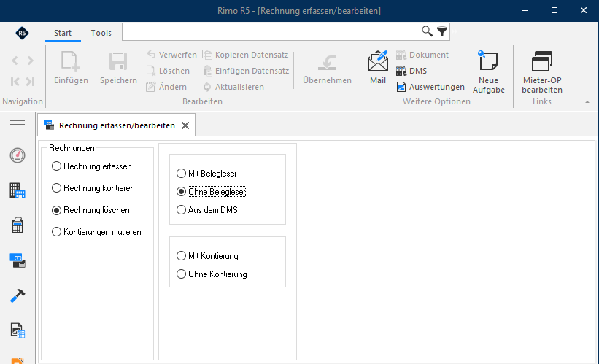
Task: Toggle the hamburger sidebar menu
Action: coord(18,125)
